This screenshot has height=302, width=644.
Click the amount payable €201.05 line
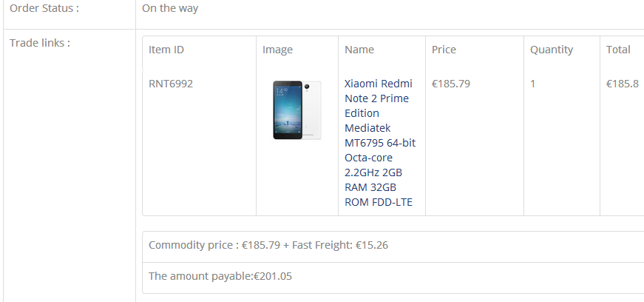click(x=221, y=276)
